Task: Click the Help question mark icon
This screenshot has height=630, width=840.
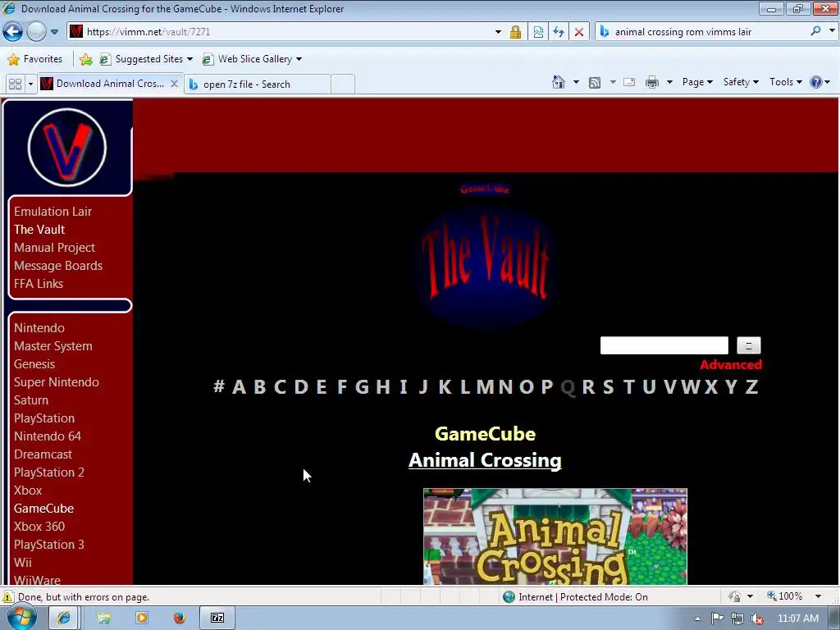Action: coord(816,82)
